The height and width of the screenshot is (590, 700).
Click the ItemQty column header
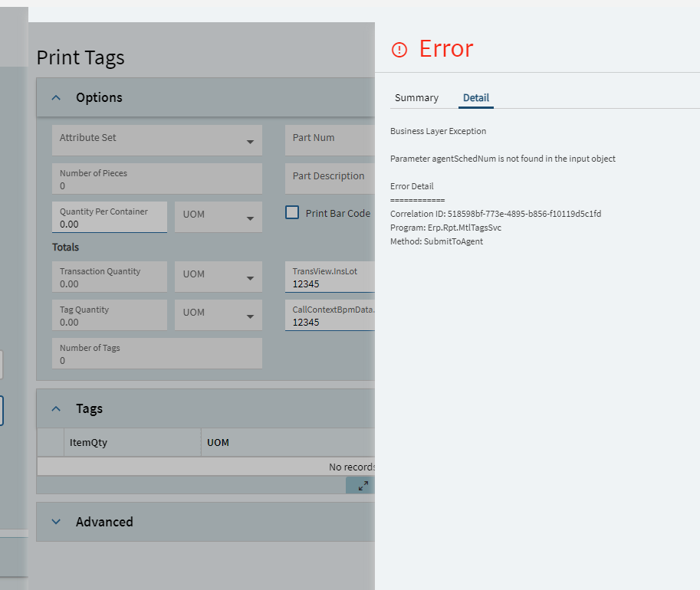click(x=132, y=442)
